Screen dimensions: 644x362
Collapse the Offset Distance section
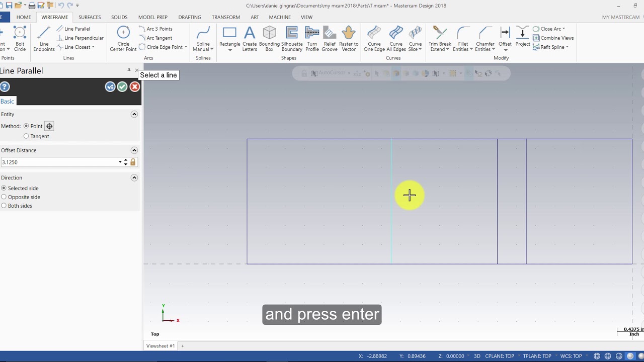point(134,150)
